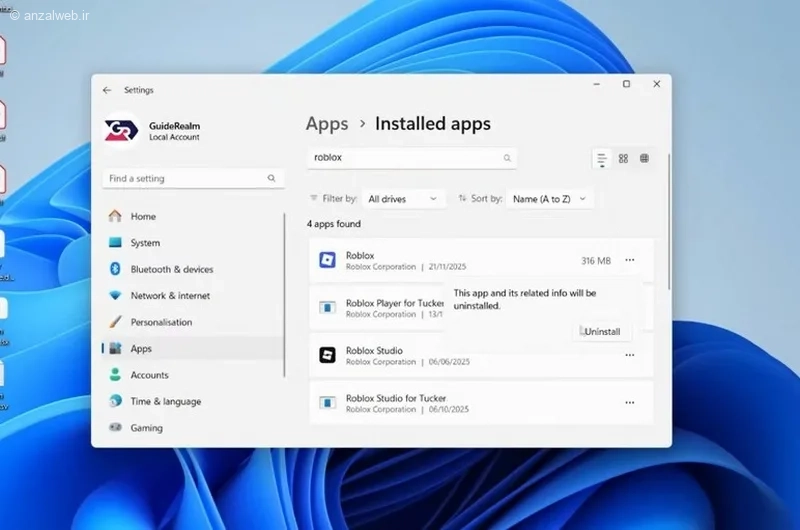Click the app search field containing 'roblox'
This screenshot has width=800, height=530.
(412, 158)
